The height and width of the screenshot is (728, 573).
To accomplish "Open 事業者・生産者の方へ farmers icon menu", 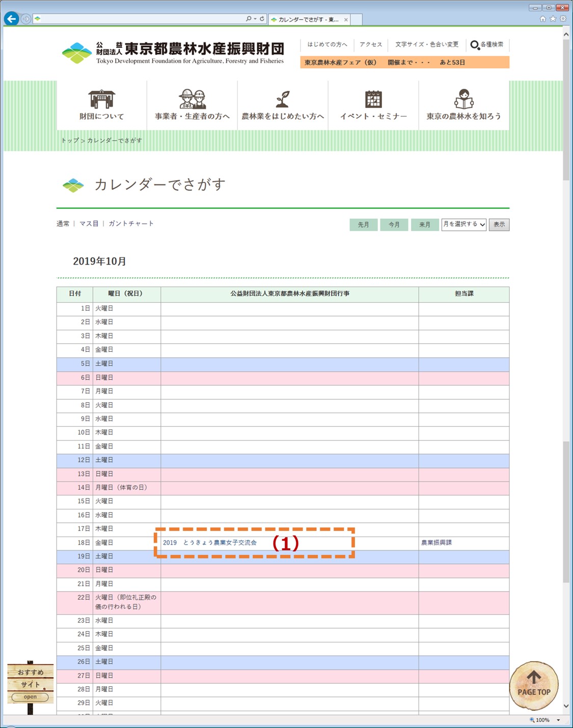I will (x=192, y=105).
